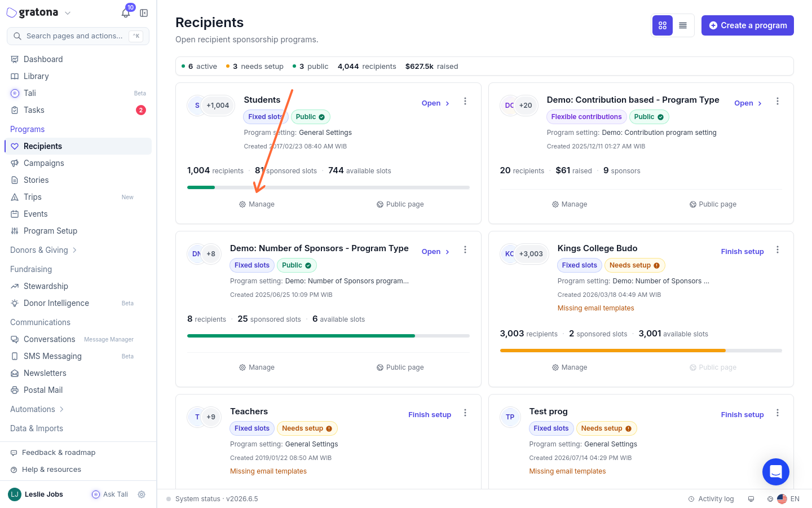Screen dimensions: 812x508
Task: Focus the search pages and actions field
Action: click(78, 36)
